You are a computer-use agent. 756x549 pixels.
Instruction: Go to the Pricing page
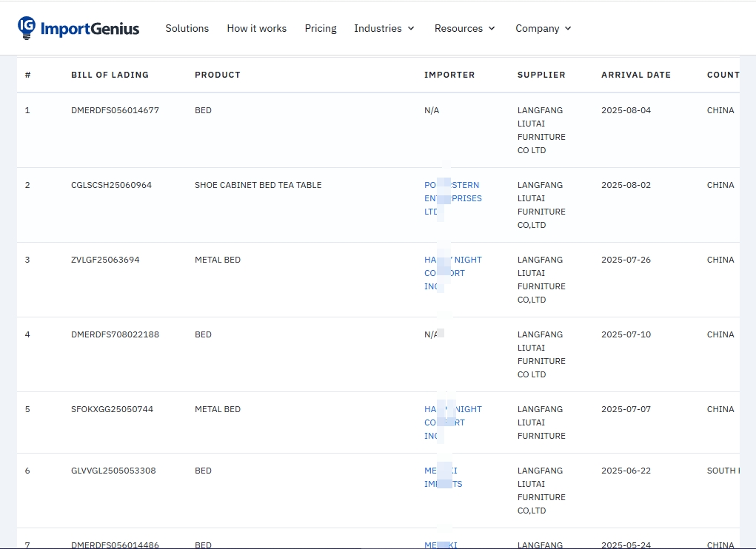(321, 28)
